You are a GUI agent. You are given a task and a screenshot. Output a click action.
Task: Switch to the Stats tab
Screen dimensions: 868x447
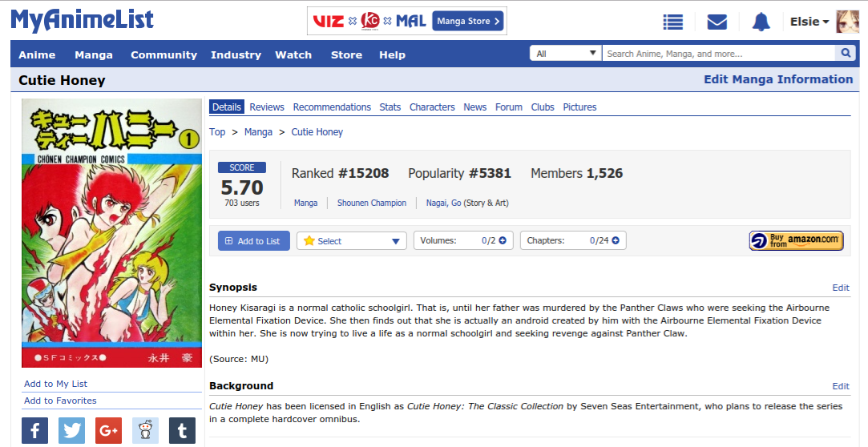390,107
